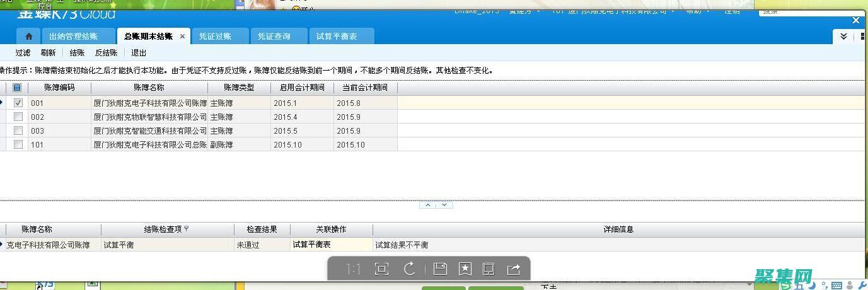Screen dimensions: 868x290
Task: Click start period cell 2015.5
Action: (303, 130)
